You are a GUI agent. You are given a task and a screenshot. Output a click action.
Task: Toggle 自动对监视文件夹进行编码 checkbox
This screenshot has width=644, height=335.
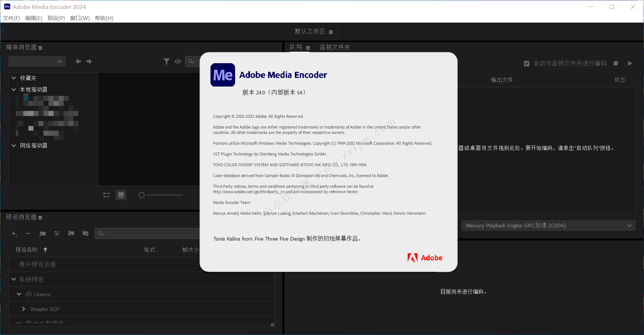click(x=527, y=64)
